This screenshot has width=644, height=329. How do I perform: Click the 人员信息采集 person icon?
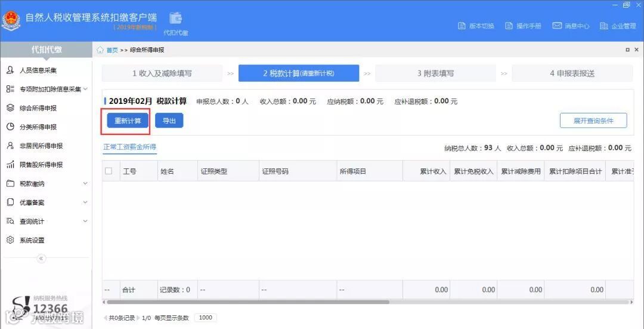point(11,70)
